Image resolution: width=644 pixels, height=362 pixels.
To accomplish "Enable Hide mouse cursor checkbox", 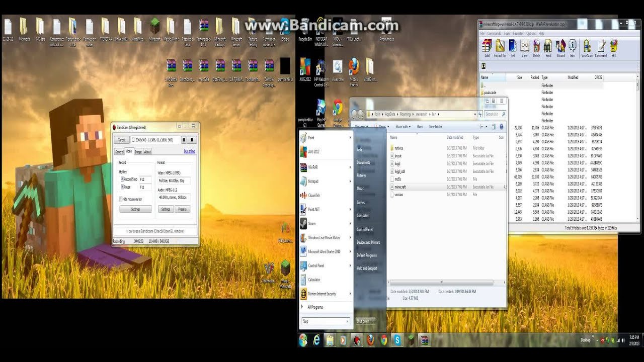I will pyautogui.click(x=121, y=199).
